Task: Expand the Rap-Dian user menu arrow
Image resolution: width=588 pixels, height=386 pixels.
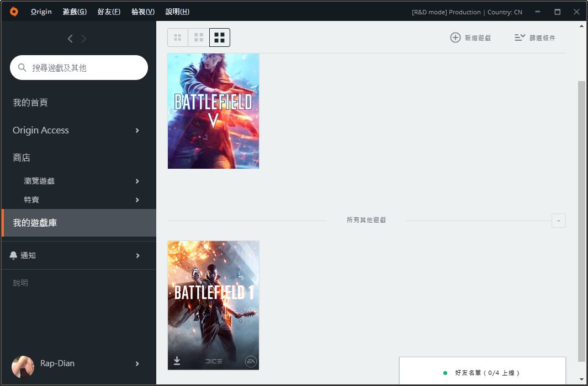Action: coord(137,363)
